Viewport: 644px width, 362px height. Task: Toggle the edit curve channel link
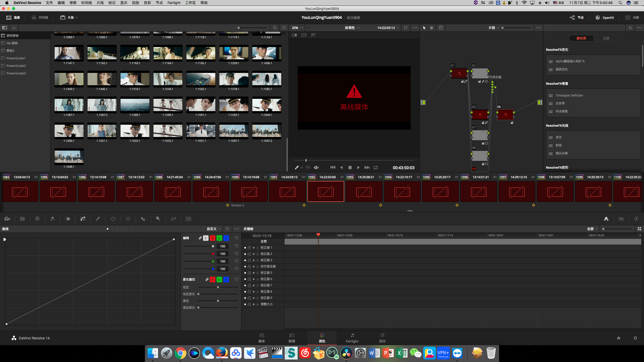pyautogui.click(x=200, y=238)
